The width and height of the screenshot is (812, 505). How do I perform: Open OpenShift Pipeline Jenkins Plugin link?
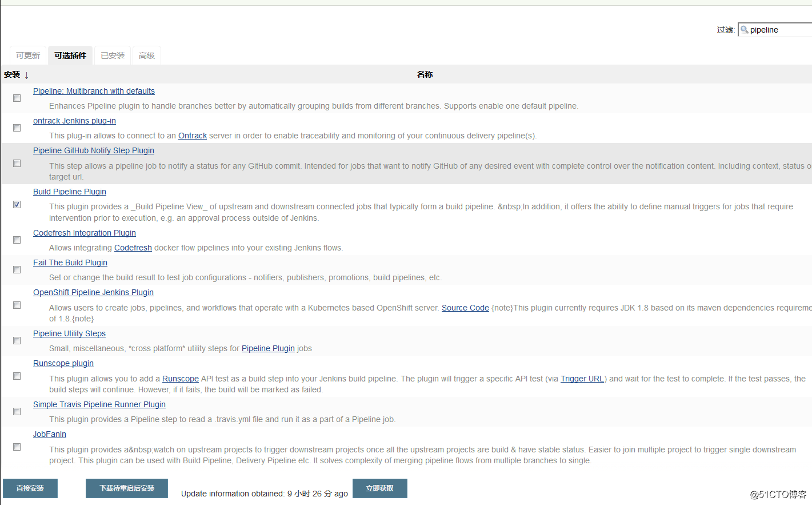(93, 292)
